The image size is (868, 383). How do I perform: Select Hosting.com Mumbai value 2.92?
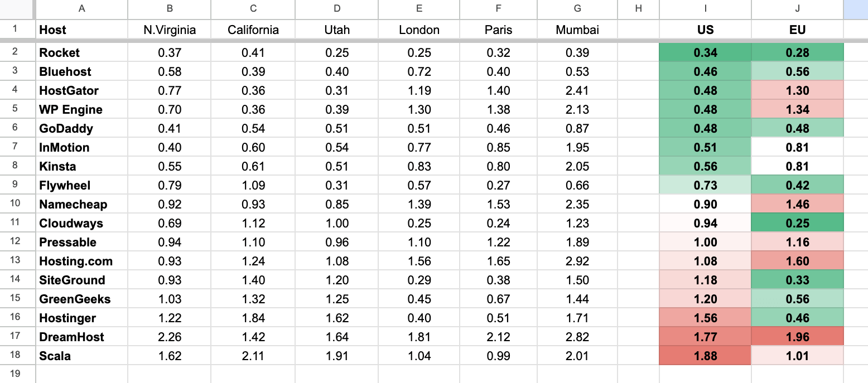click(x=577, y=261)
